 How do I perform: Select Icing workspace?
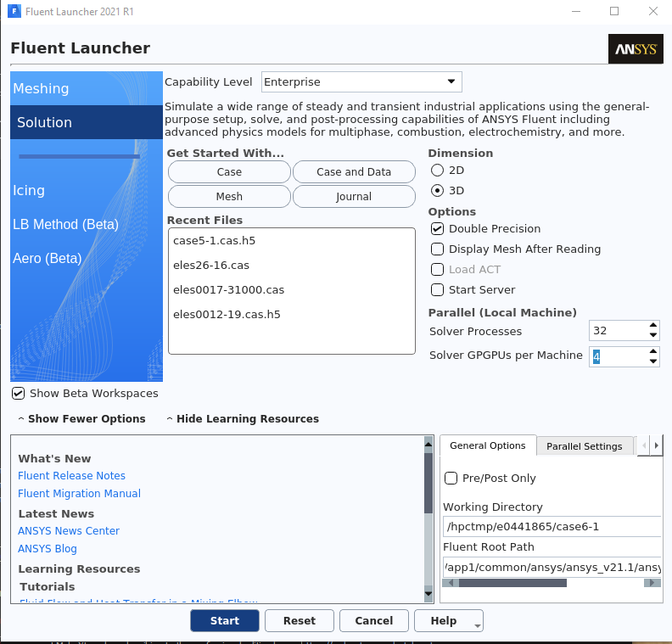pyautogui.click(x=87, y=190)
